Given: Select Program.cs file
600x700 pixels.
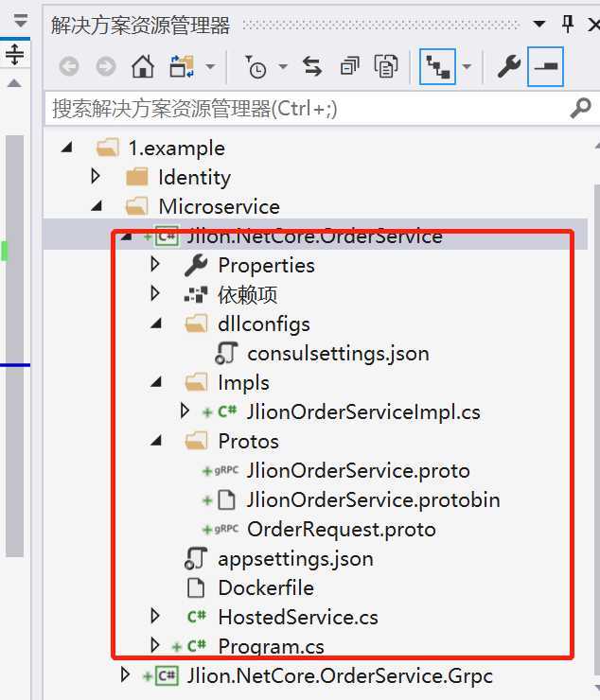Looking at the screenshot, I should coord(271,646).
